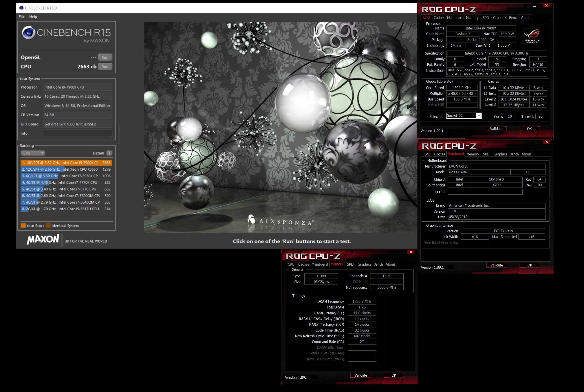The image size is (584, 392).
Task: Select ranking row Intel Core i7-3930K
Action: point(66,176)
